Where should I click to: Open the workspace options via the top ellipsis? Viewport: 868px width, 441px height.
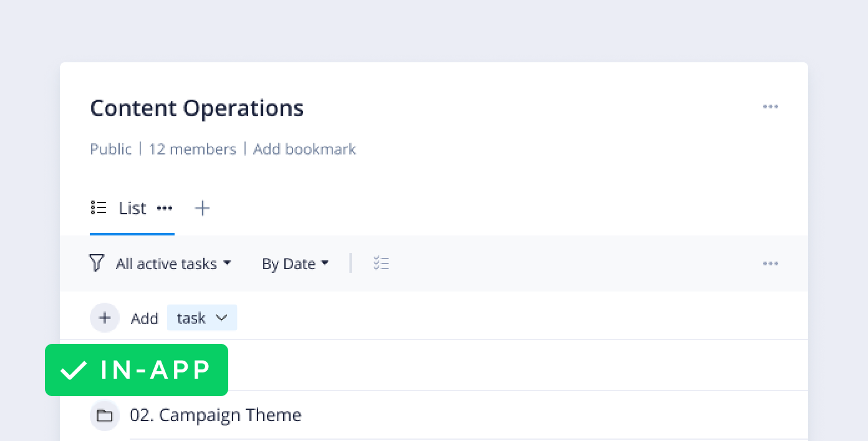(x=771, y=107)
